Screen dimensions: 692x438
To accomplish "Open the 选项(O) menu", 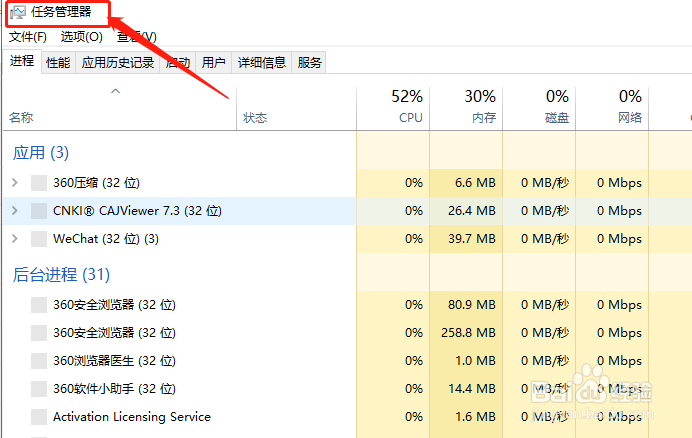I will (x=82, y=37).
